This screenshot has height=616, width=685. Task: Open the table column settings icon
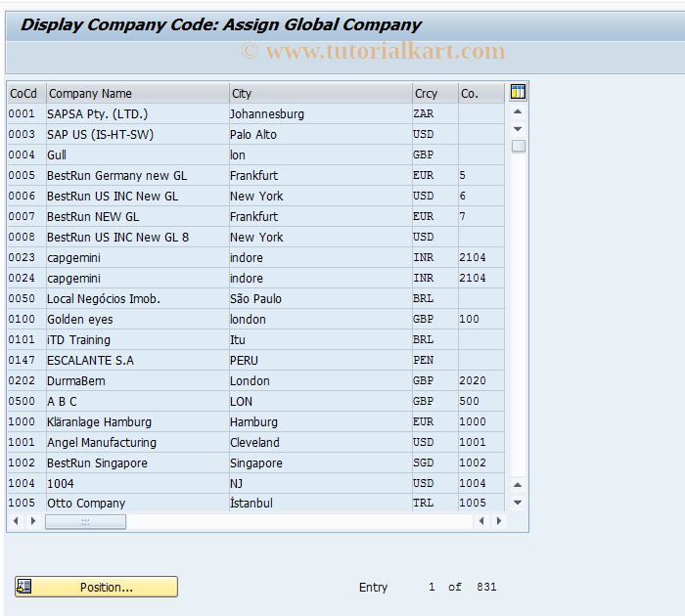[518, 92]
